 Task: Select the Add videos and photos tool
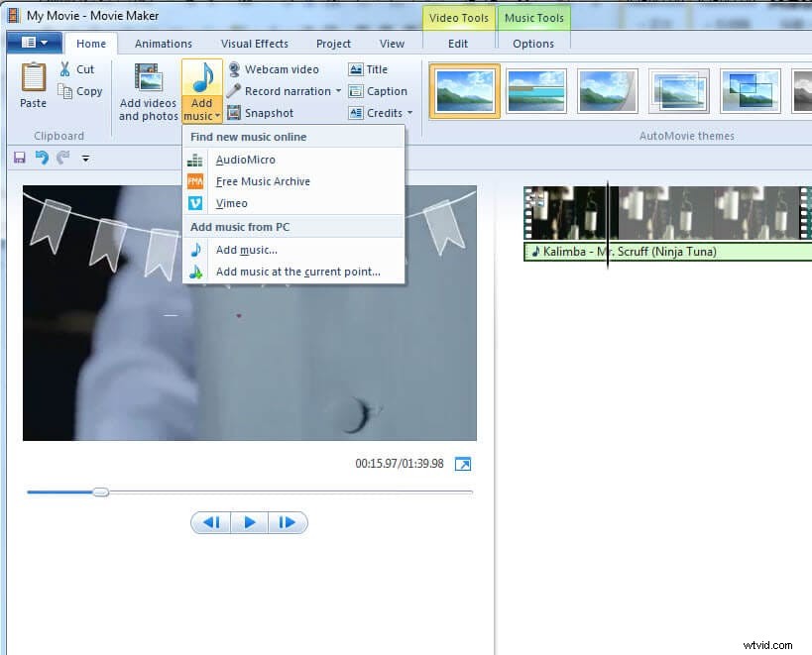pos(147,90)
